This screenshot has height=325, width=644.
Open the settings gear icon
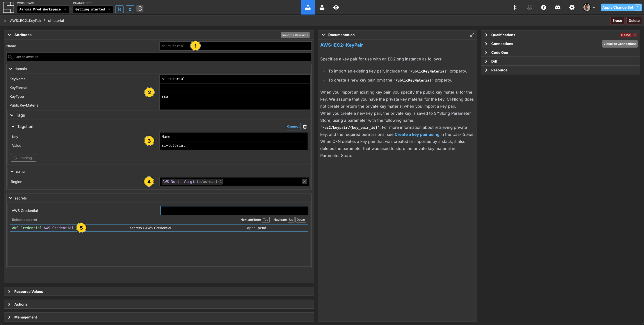[x=572, y=7]
